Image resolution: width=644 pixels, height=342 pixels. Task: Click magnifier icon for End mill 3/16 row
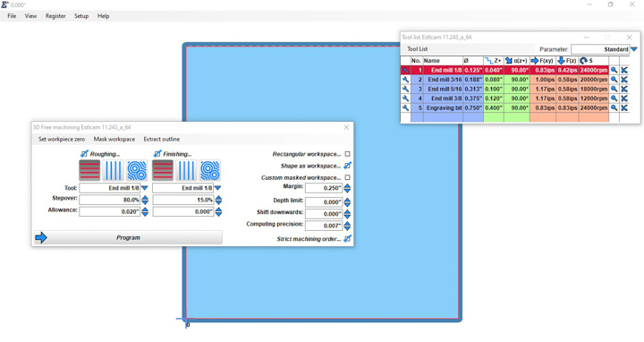[614, 80]
